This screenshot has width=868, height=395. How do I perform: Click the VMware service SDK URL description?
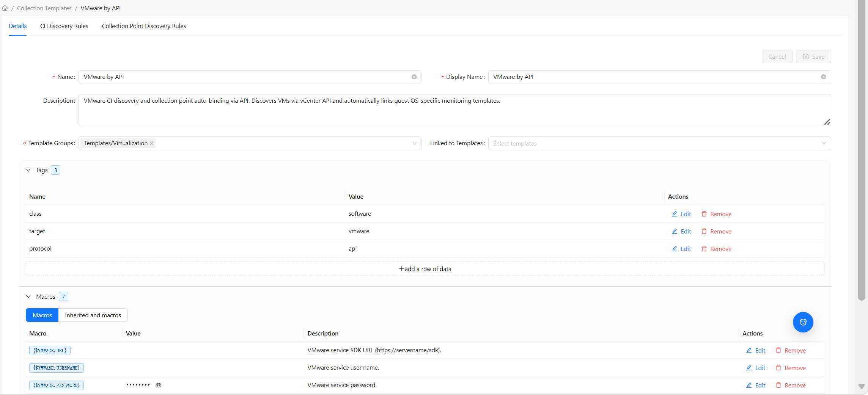(374, 350)
